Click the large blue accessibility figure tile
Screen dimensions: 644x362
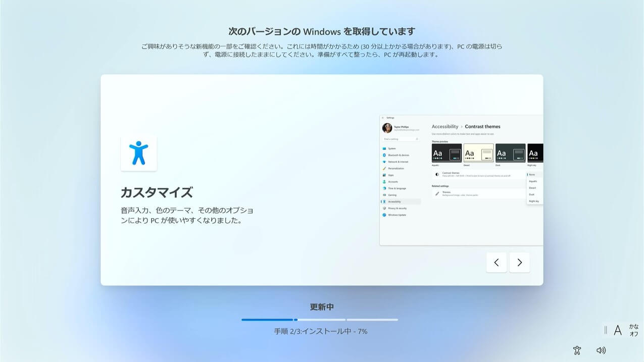click(x=138, y=153)
